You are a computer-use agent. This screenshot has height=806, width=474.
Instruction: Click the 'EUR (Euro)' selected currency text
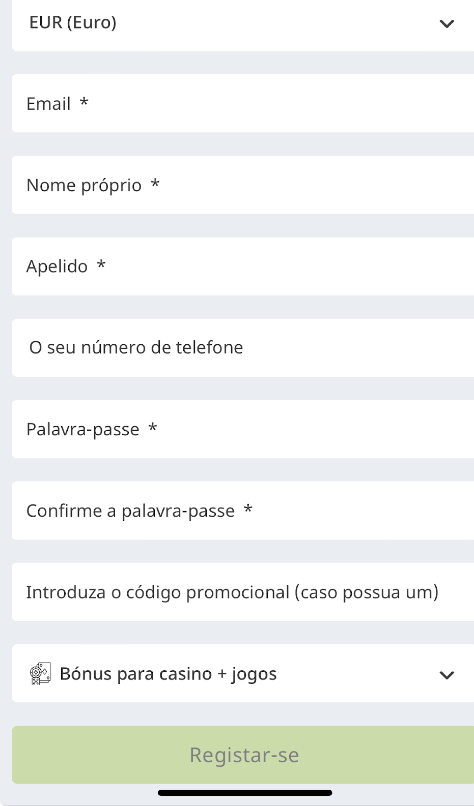(x=73, y=23)
